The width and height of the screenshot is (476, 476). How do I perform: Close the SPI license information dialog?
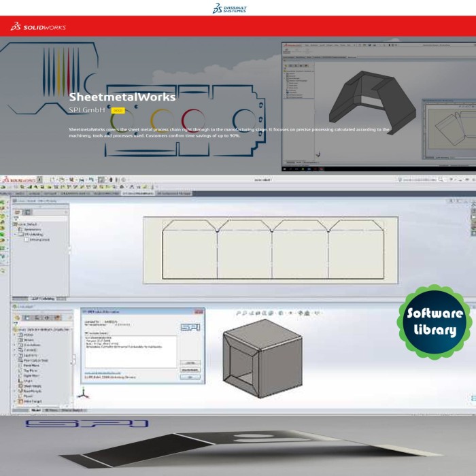pyautogui.click(x=199, y=311)
